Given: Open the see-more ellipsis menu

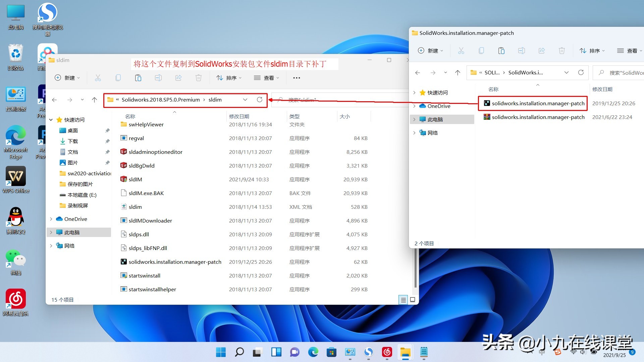Looking at the screenshot, I should (296, 78).
